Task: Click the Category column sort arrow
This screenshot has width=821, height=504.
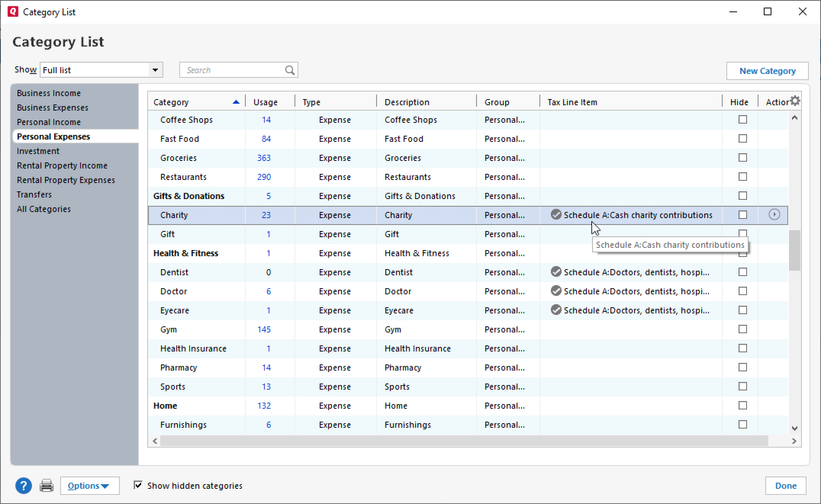Action: tap(236, 101)
